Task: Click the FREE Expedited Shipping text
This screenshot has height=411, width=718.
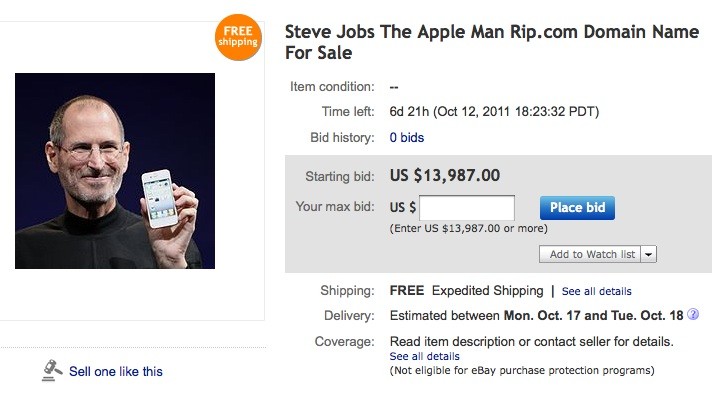Action: click(465, 291)
